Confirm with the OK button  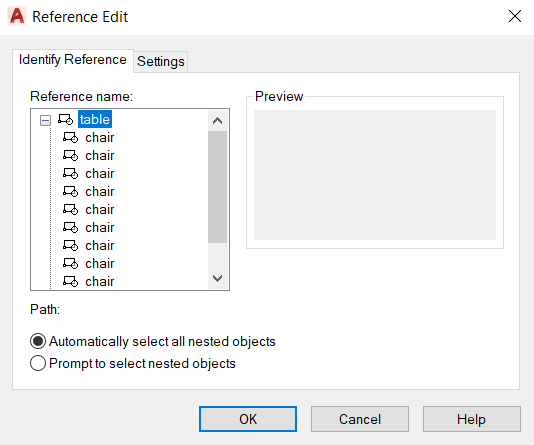248,419
